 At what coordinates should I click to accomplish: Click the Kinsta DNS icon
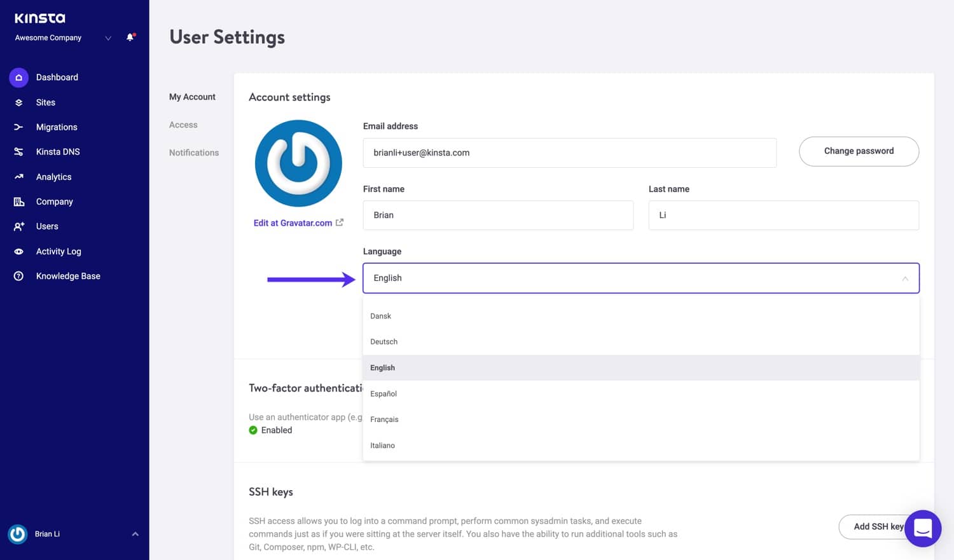click(18, 152)
